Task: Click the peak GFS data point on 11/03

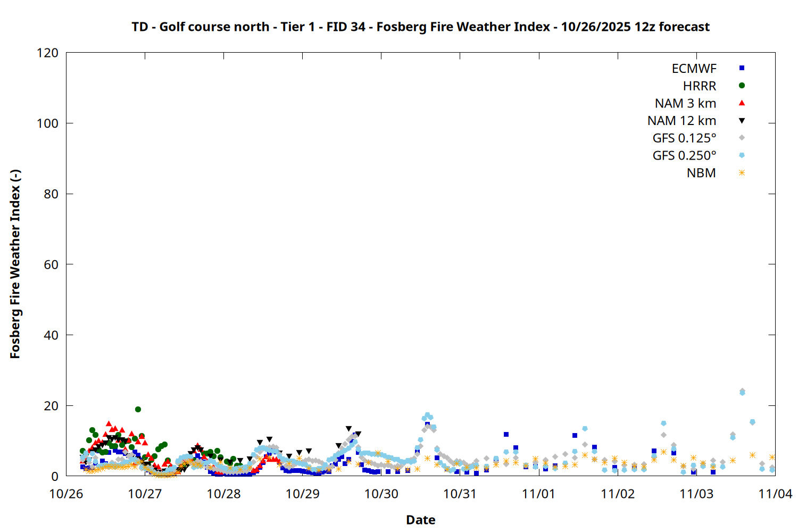Action: pos(742,392)
